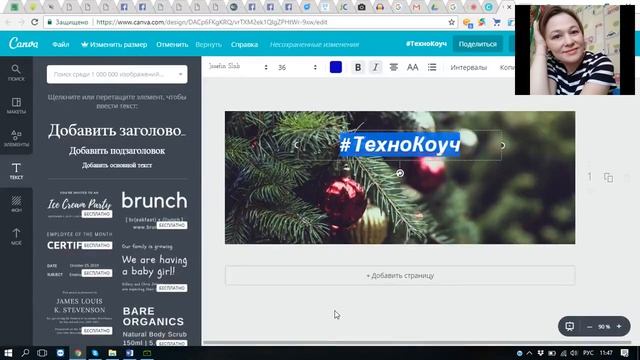The height and width of the screenshot is (360, 640).
Task: Open the Файл menu
Action: coord(60,44)
